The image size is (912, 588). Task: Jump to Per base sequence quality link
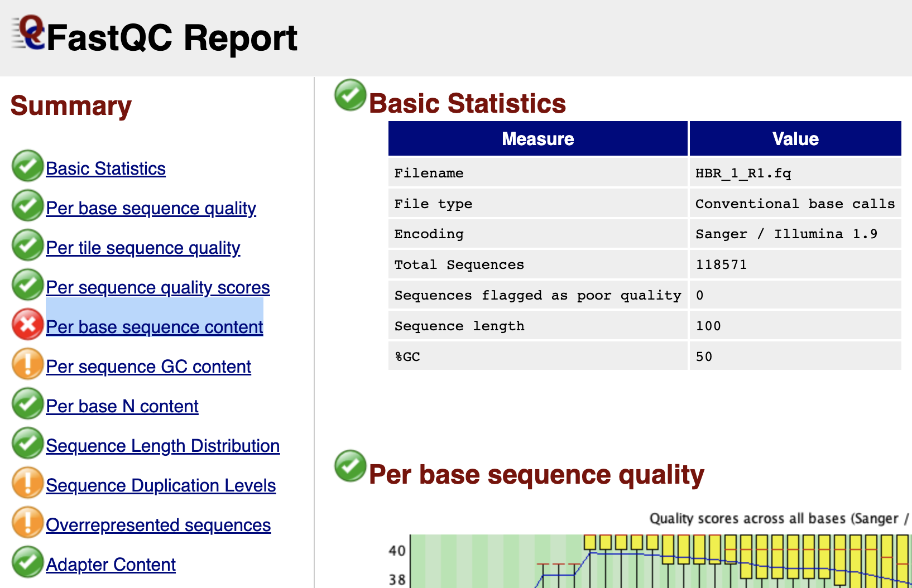point(151,208)
